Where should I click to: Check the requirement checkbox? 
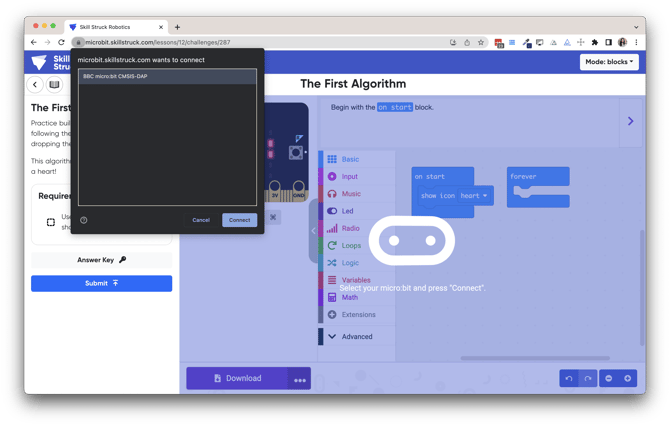point(51,222)
